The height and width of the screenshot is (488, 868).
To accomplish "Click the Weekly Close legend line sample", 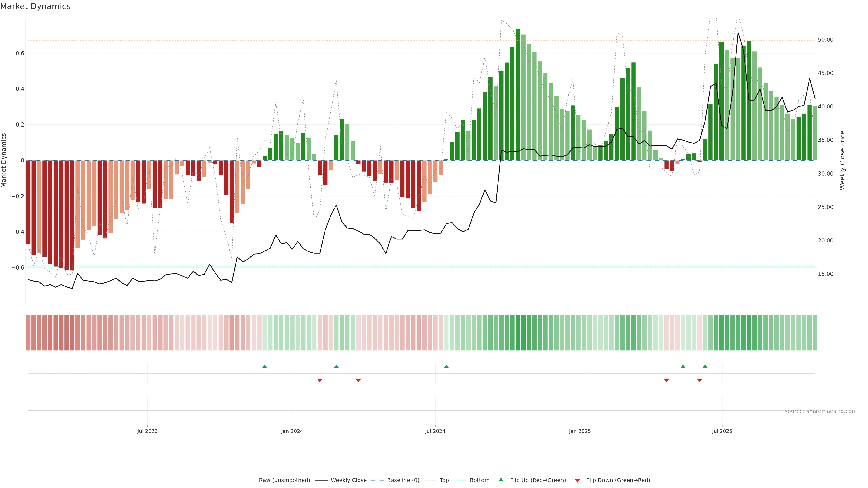I will click(321, 480).
